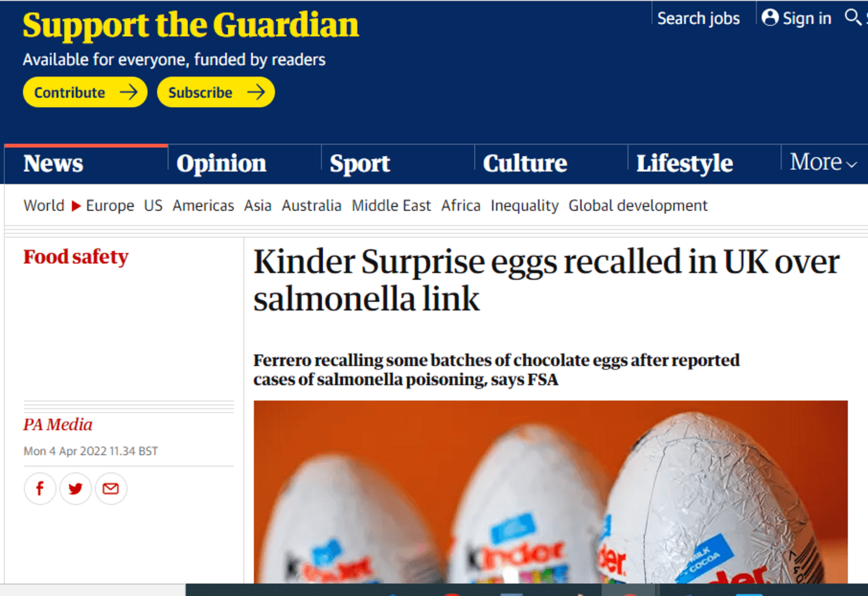
Task: Open the Sport section
Action: (359, 163)
